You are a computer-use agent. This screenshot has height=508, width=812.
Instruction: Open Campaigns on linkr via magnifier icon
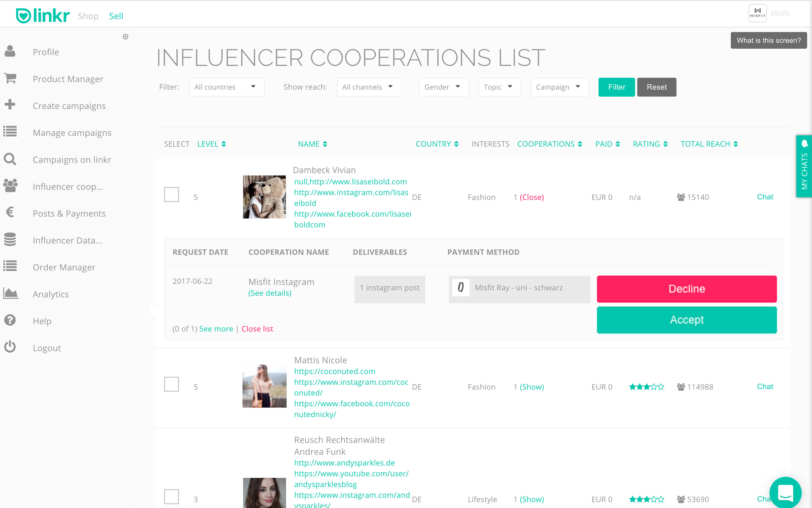click(x=10, y=159)
